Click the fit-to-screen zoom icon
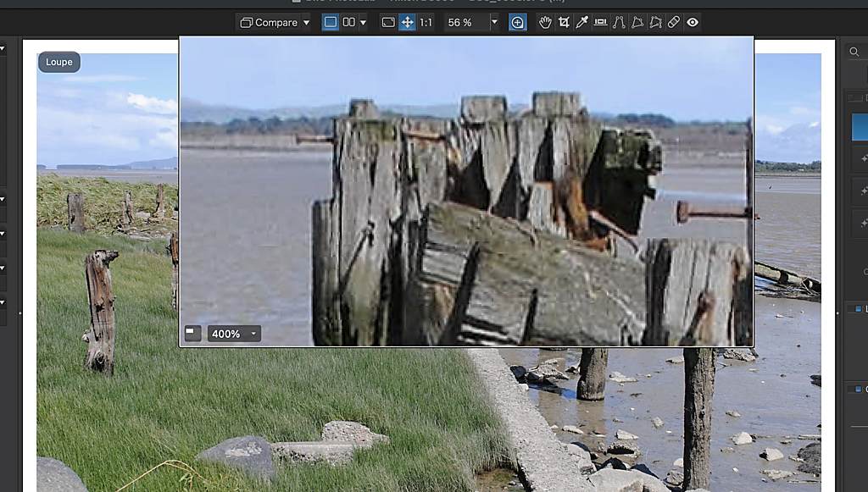 pos(388,23)
